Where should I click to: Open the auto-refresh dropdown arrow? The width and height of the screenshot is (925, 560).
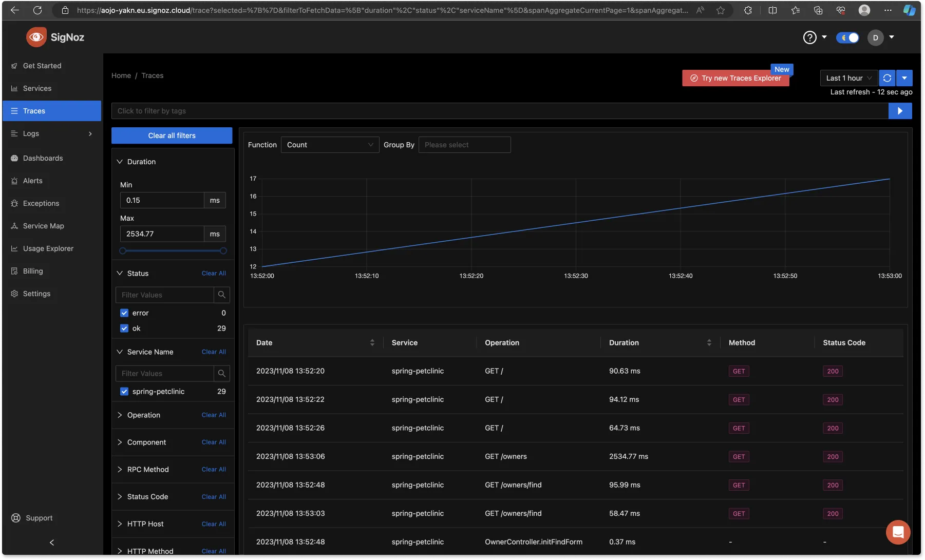tap(904, 78)
